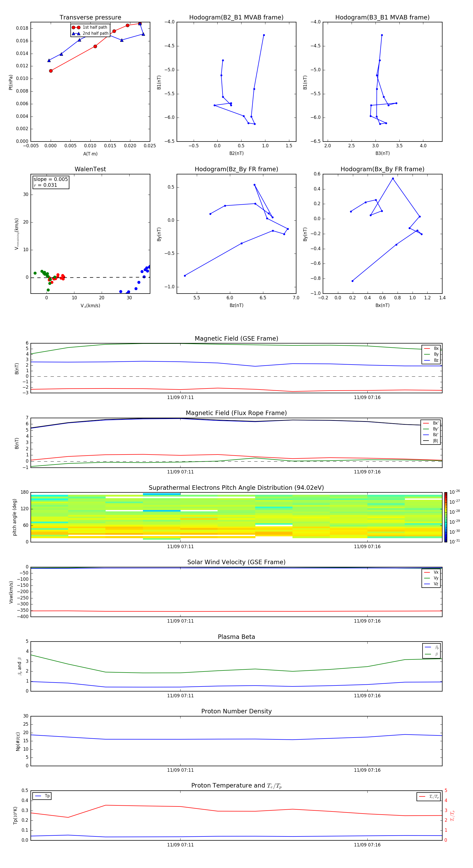
Task: Click leftmost blue triangle in Transverse pressure plot
Action: coord(49,61)
